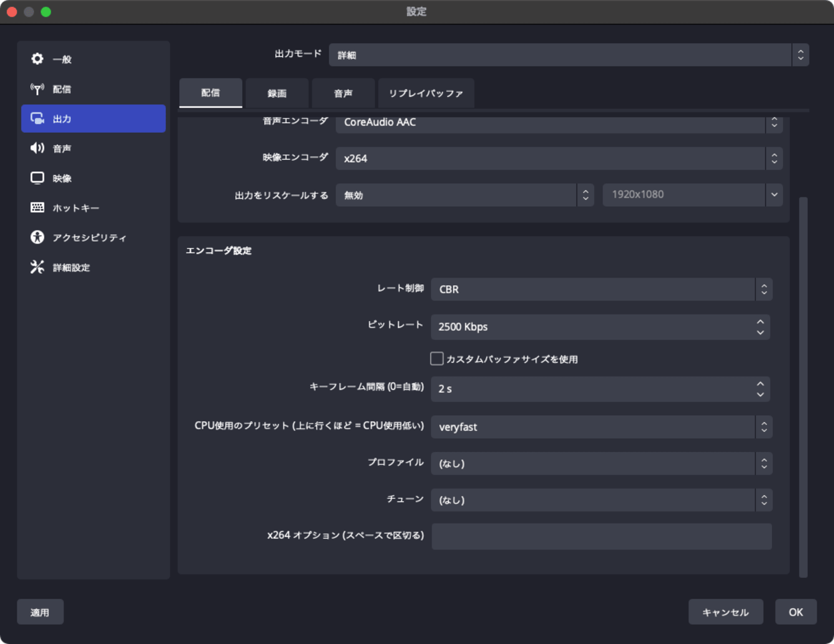Click the output monitor icon for 出力
This screenshot has width=834, height=644.
pos(37,118)
